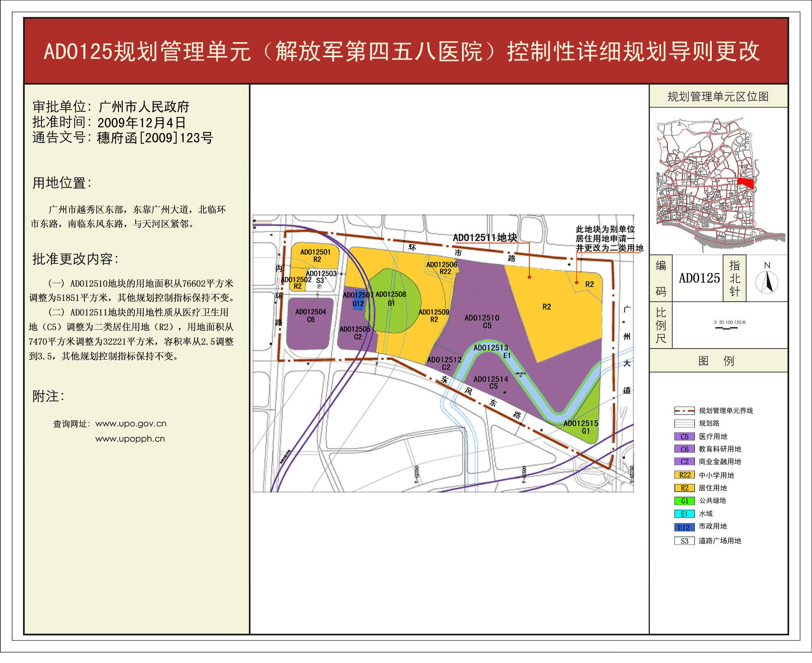
Task: Click the S3 road plaza legend swatch
Action: tap(685, 540)
